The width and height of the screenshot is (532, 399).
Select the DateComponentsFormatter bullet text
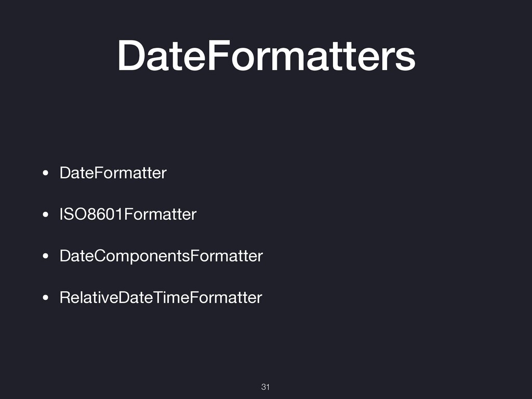point(161,256)
